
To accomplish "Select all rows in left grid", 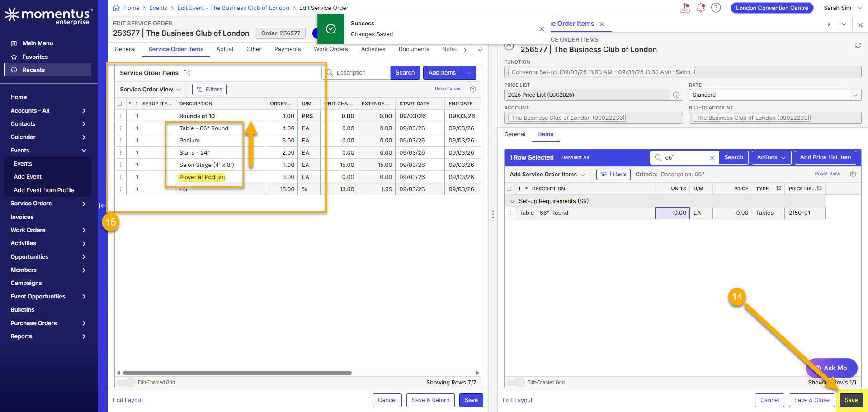I will 120,104.
